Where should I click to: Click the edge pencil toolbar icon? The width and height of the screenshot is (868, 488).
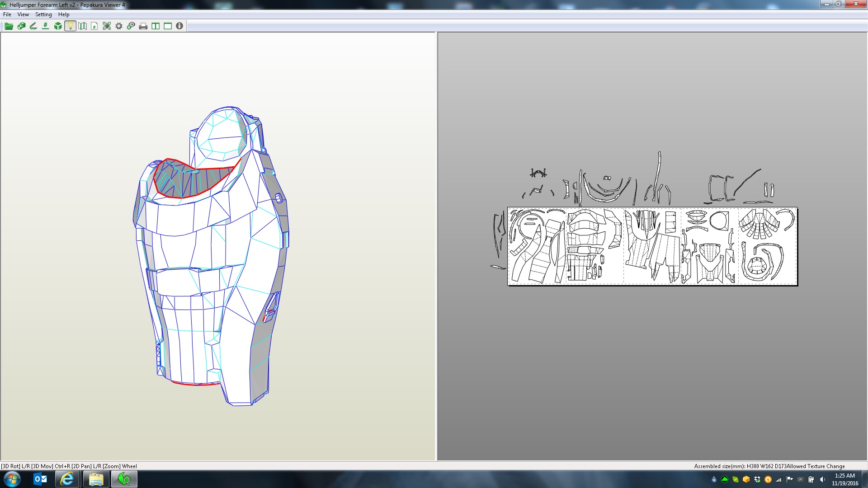(33, 26)
